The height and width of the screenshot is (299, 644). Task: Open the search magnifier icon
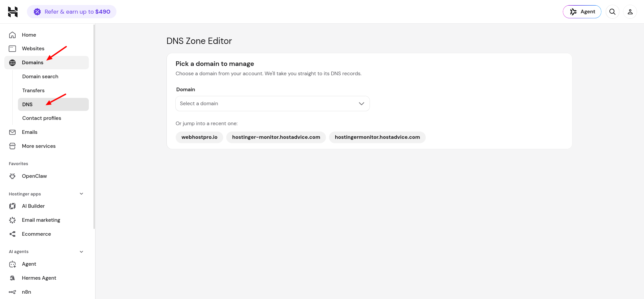612,12
